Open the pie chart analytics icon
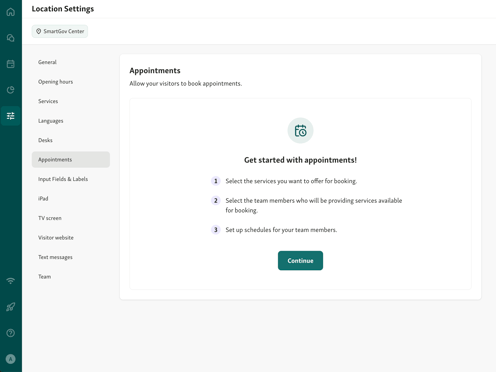Image resolution: width=496 pixels, height=372 pixels. pyautogui.click(x=11, y=90)
